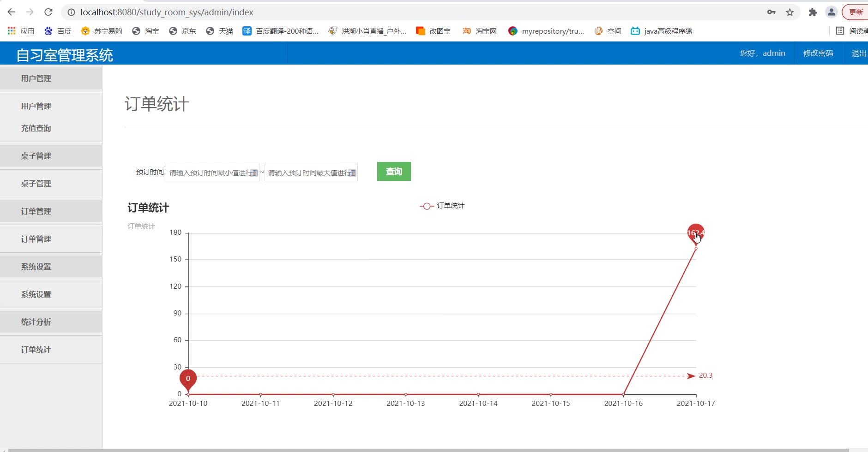Click the chart data point at 2021-10-16
868x452 pixels.
click(x=623, y=394)
